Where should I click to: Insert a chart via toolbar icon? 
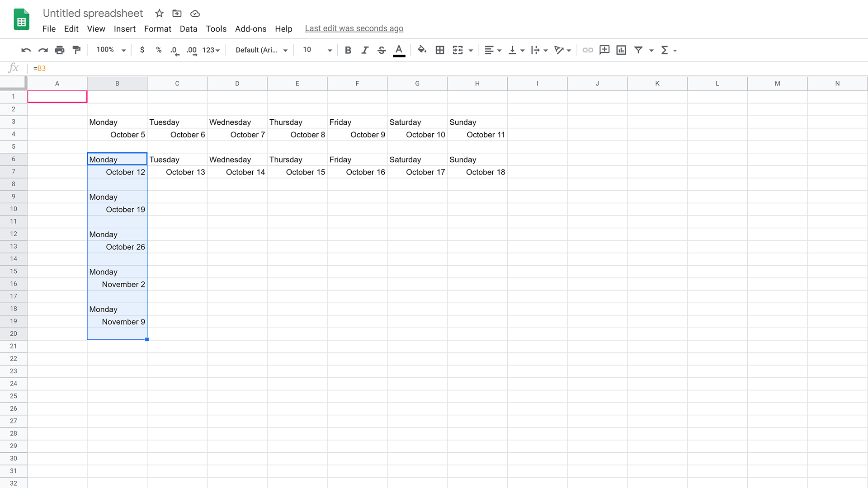[621, 50]
